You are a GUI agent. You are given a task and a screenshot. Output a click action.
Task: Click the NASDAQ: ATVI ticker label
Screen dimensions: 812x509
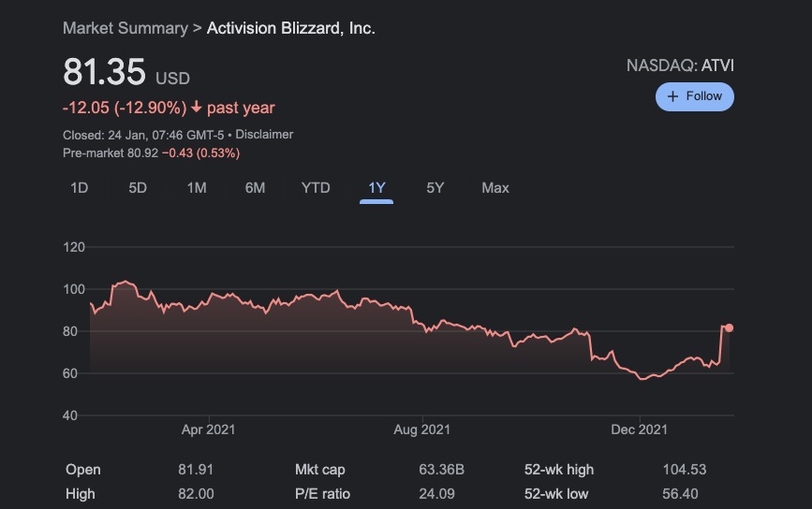point(680,65)
